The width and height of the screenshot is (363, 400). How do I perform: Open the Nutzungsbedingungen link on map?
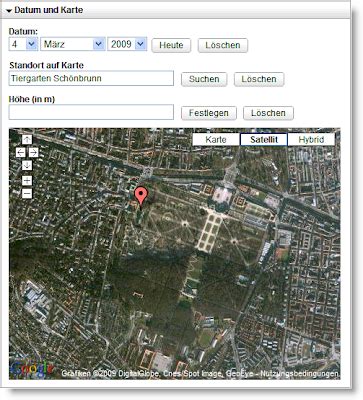(300, 374)
